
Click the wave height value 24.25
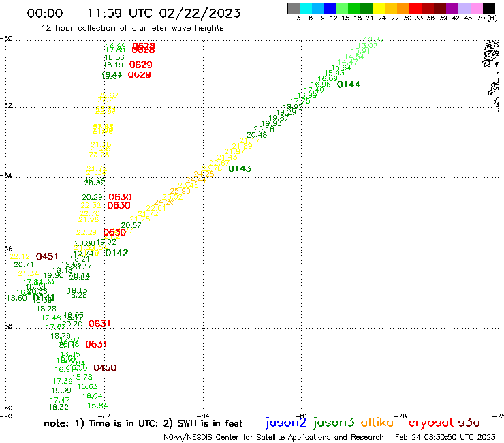[x=204, y=174]
